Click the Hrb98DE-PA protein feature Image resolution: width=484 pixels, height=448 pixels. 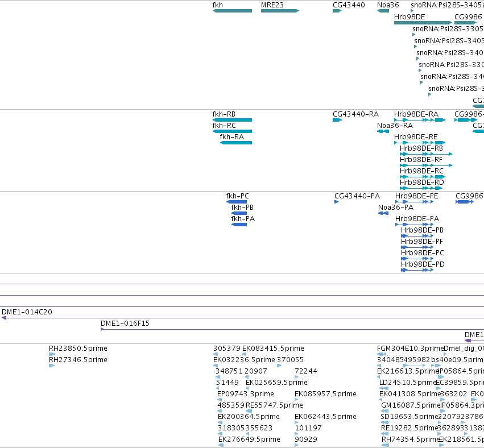pos(414,225)
